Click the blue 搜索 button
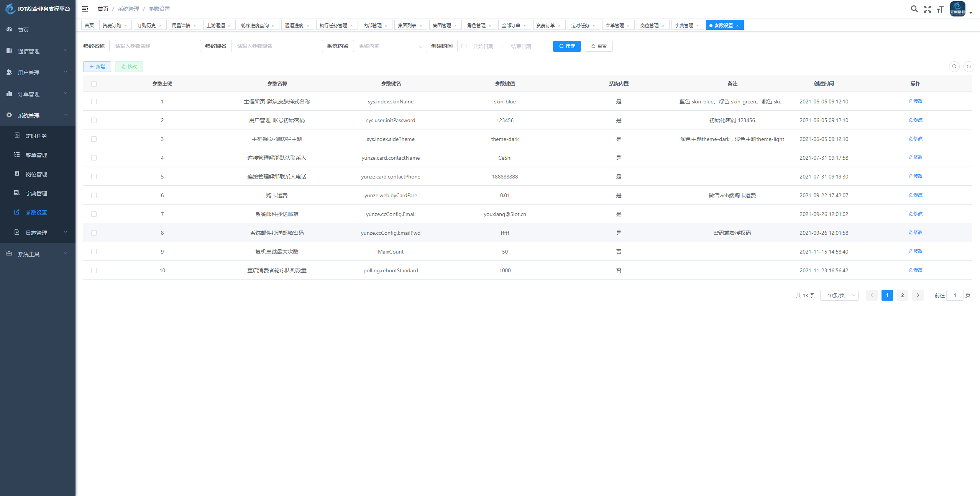Viewport: 980px width, 496px height. click(566, 46)
